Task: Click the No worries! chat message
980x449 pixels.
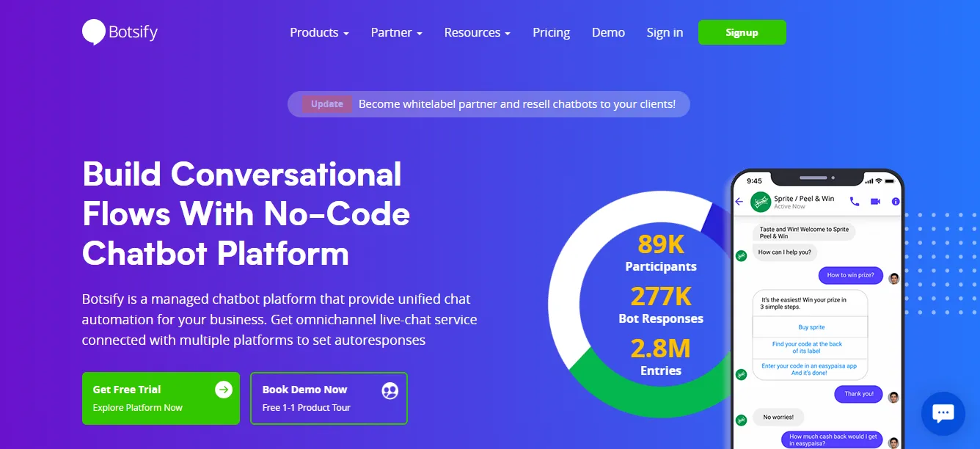Action: point(778,417)
